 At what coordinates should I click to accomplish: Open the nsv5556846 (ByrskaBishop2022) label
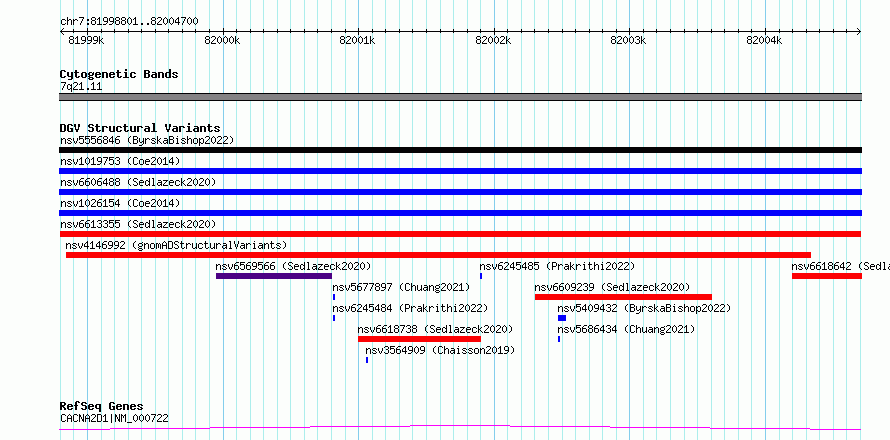(x=147, y=140)
